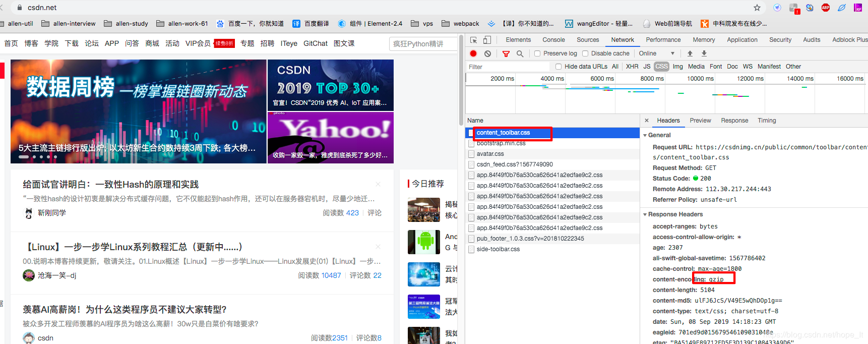
Task: Open the wangEditor bookmark
Action: (599, 24)
